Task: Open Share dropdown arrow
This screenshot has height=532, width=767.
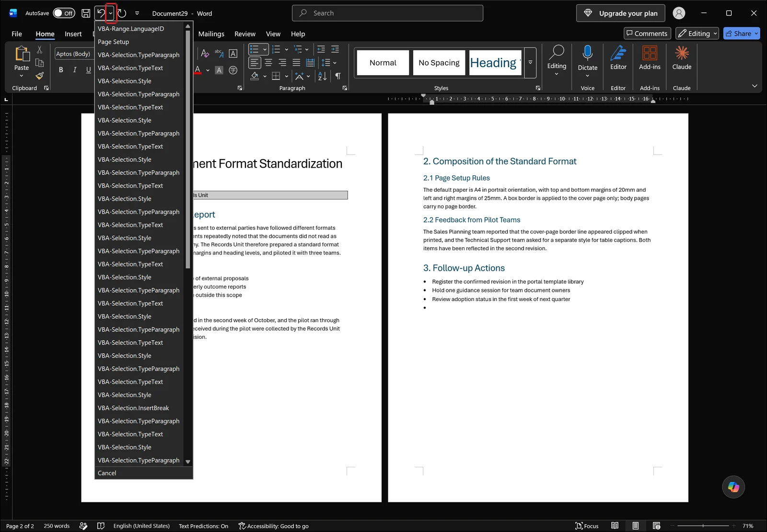Action: [x=756, y=34]
